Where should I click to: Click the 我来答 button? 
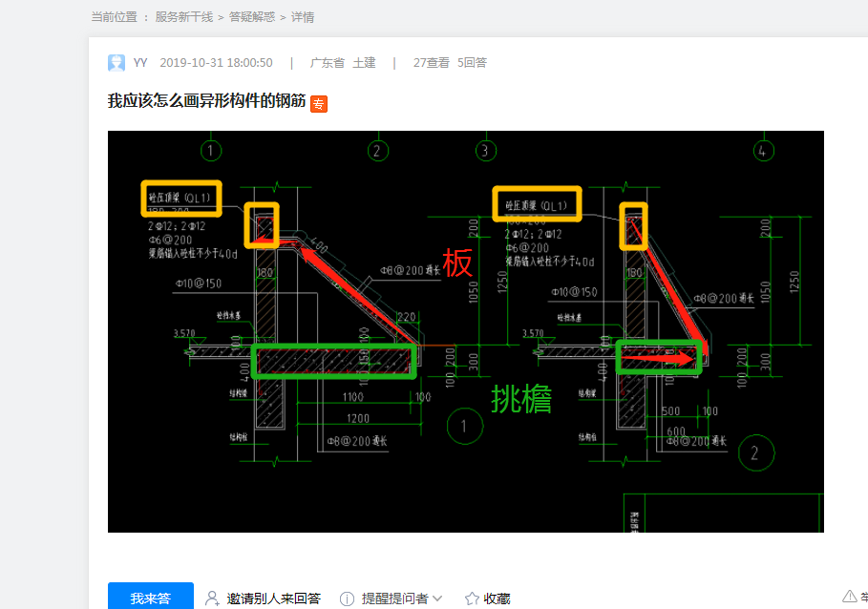click(151, 598)
